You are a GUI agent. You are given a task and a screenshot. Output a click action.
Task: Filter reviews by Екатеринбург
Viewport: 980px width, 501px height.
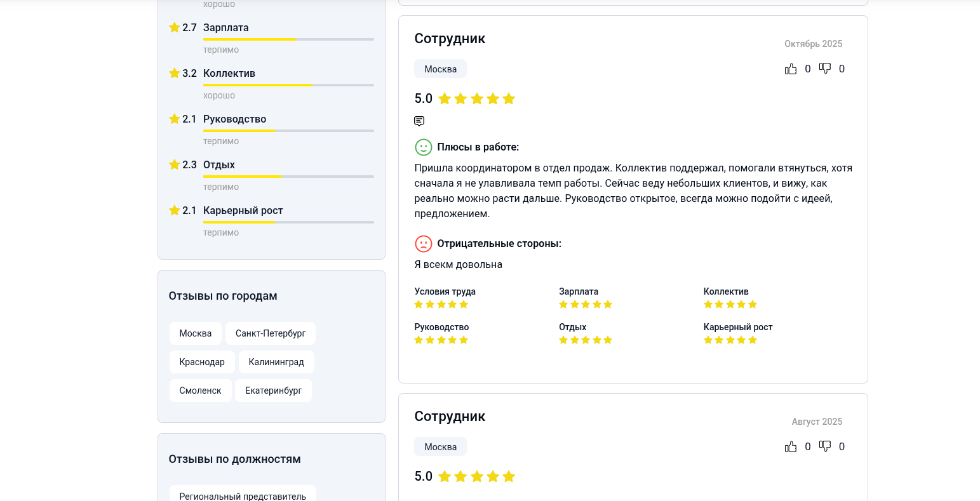coord(274,391)
